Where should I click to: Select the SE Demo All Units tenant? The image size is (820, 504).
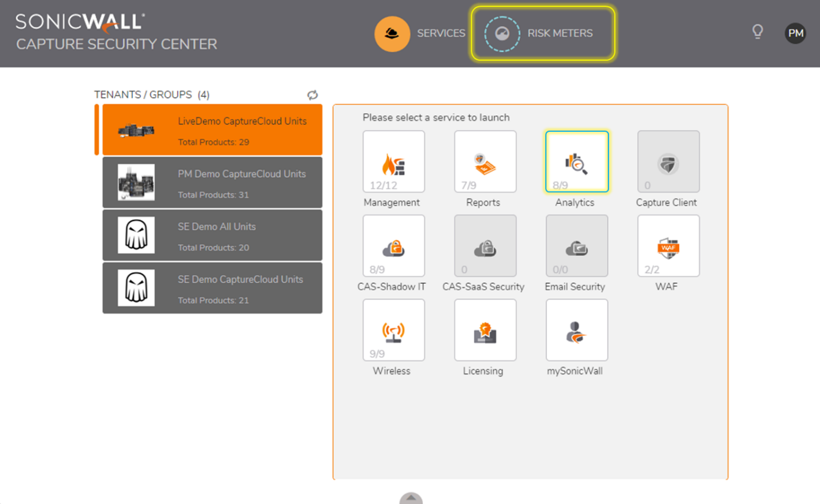point(212,236)
